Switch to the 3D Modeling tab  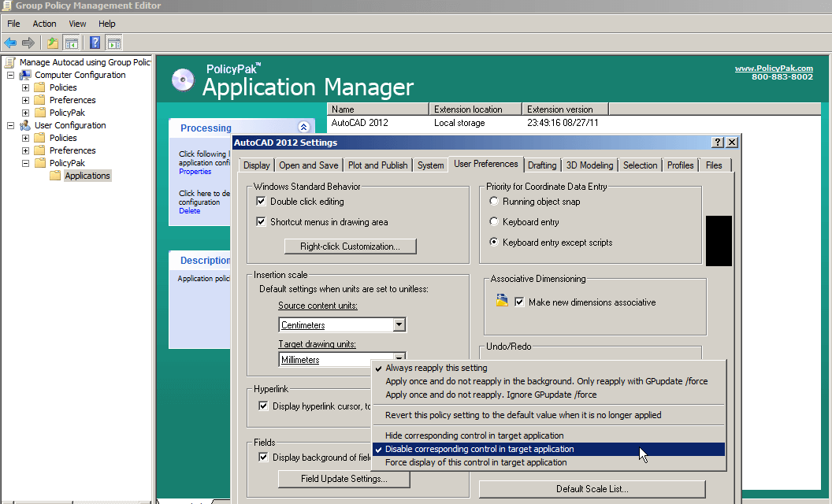[x=589, y=165]
